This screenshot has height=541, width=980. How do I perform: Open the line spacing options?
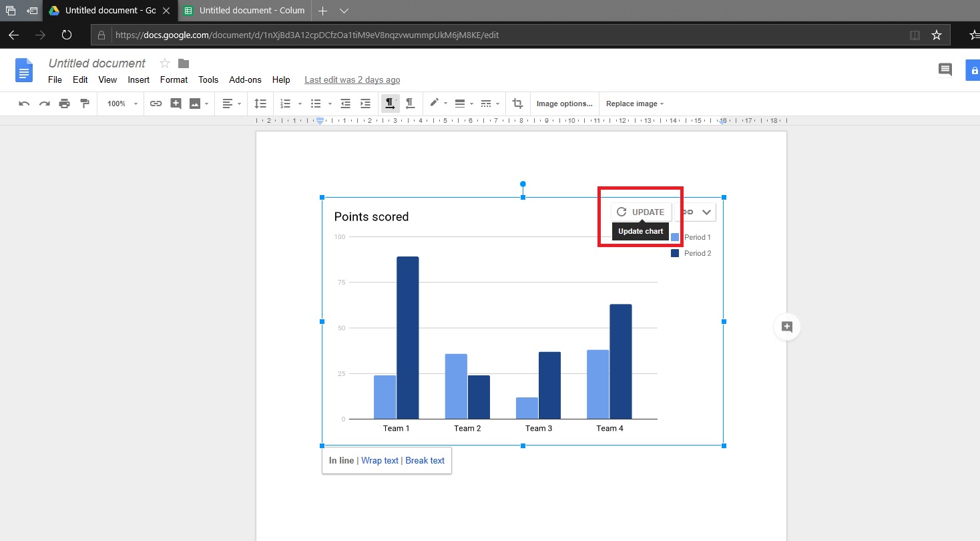click(x=260, y=104)
